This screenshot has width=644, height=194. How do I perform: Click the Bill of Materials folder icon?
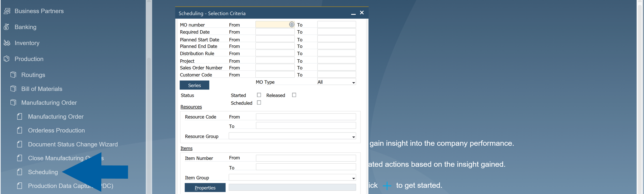point(13,89)
